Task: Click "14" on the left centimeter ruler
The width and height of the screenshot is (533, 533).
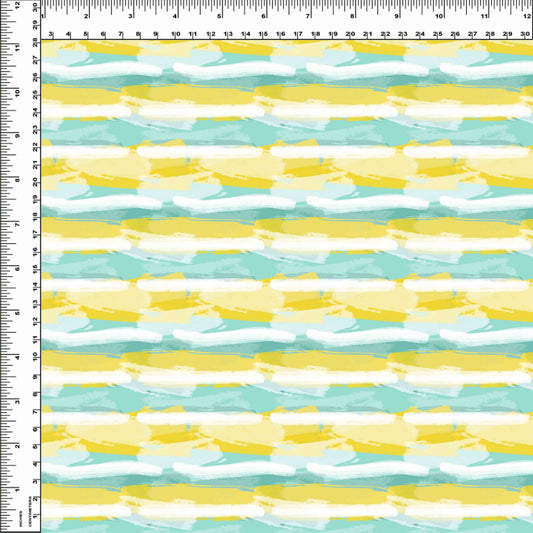Action: click(35, 287)
